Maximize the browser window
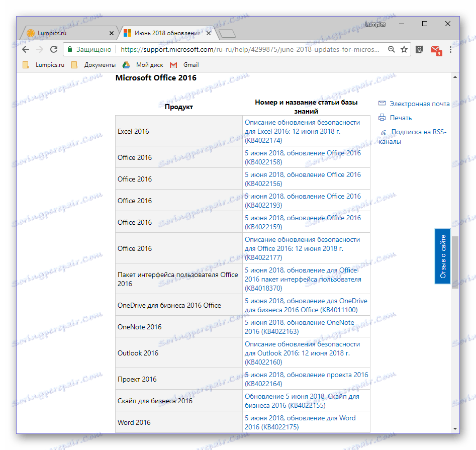 [x=425, y=24]
